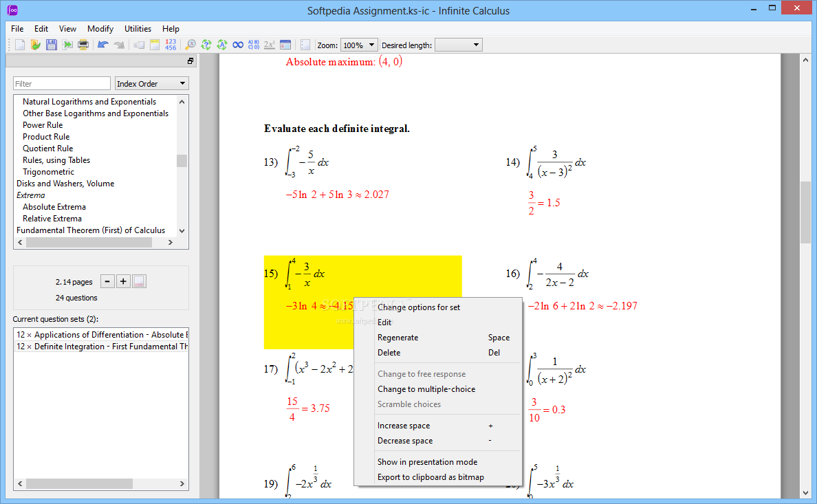Open an existing assignment file

[x=36, y=45]
